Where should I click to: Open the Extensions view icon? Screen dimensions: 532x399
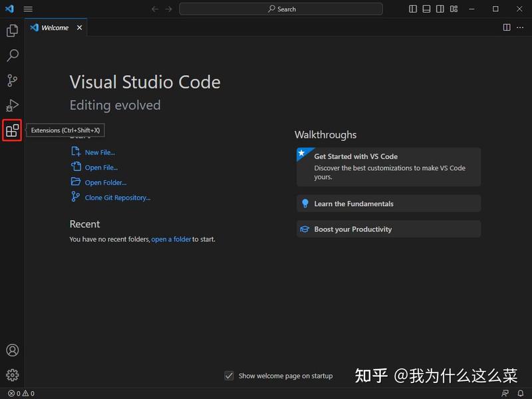[12, 130]
